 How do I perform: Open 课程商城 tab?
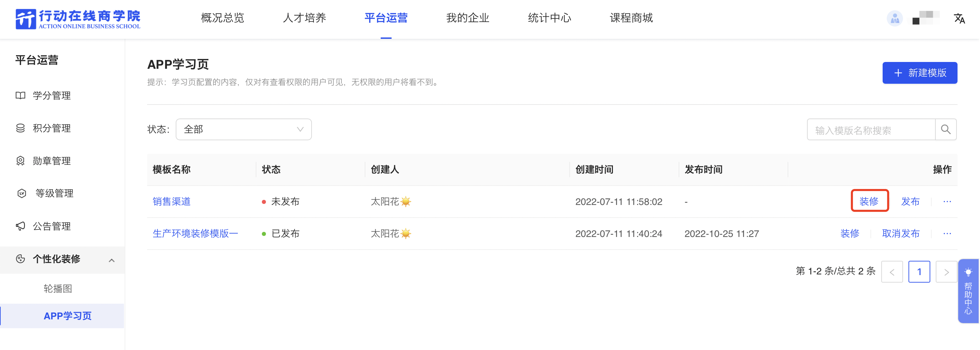pyautogui.click(x=631, y=18)
